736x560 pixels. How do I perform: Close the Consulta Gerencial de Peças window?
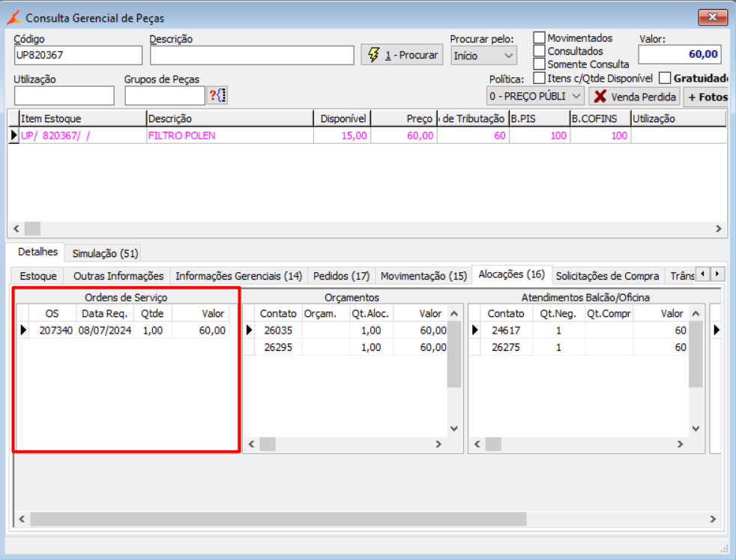(x=713, y=17)
